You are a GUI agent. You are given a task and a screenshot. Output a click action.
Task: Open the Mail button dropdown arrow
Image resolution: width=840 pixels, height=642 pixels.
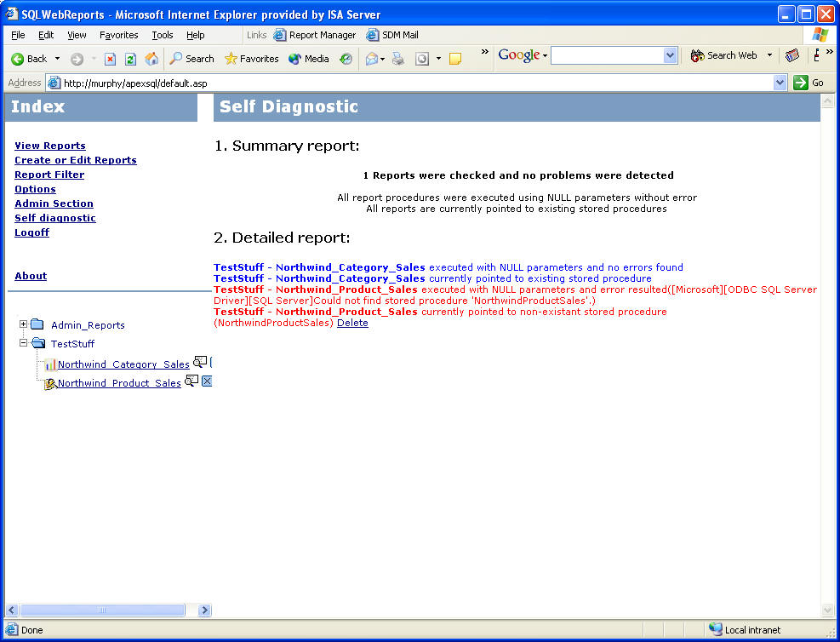382,59
